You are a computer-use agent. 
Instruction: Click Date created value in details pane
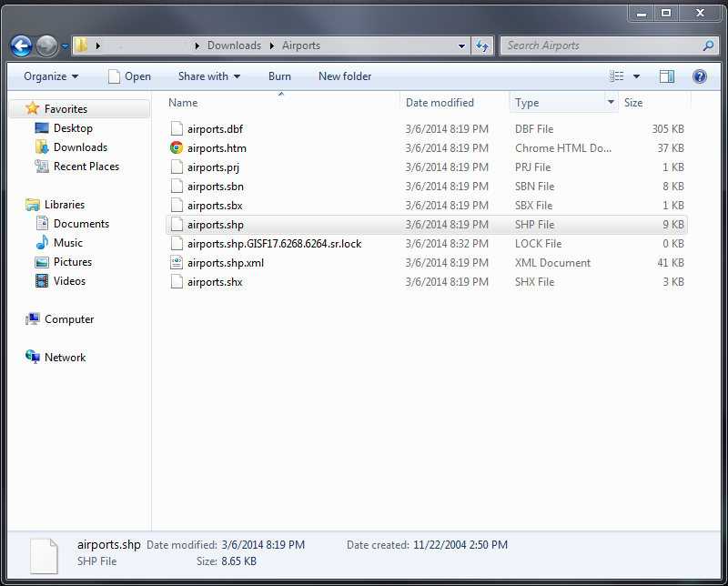(x=460, y=545)
